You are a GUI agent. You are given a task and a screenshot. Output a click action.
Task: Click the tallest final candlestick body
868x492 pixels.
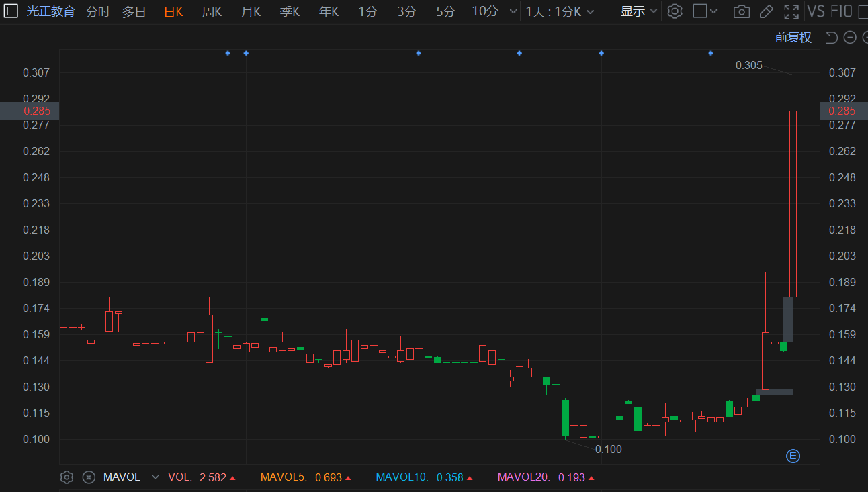tap(793, 203)
